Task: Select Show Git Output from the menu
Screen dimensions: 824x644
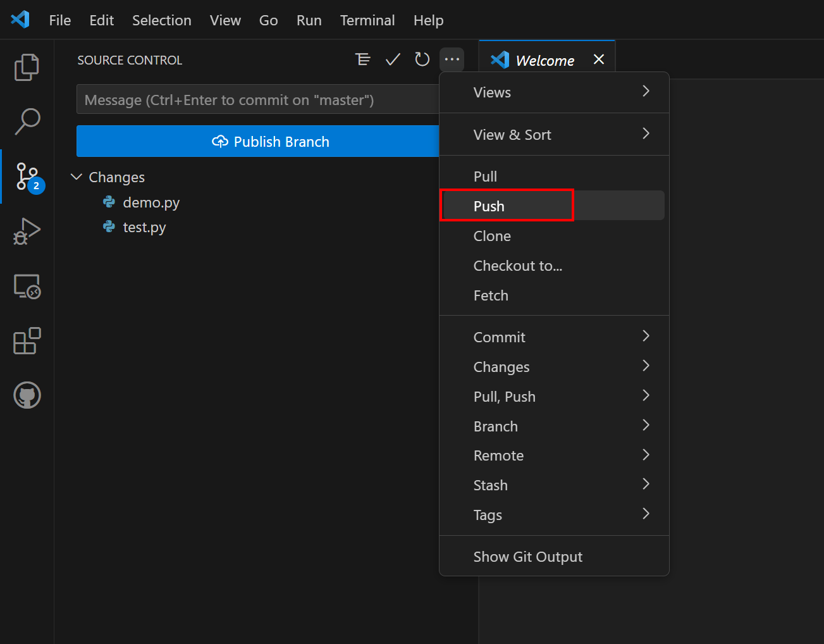Action: [x=528, y=556]
